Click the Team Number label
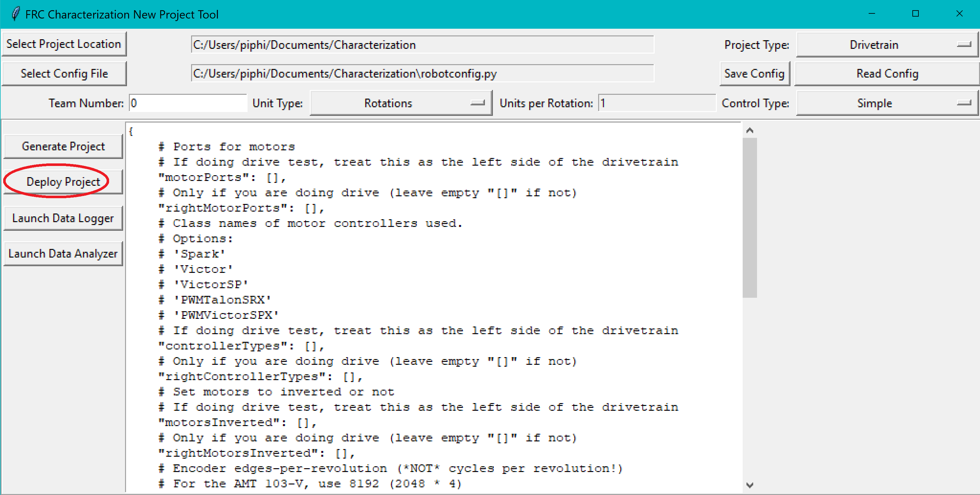 pos(86,103)
